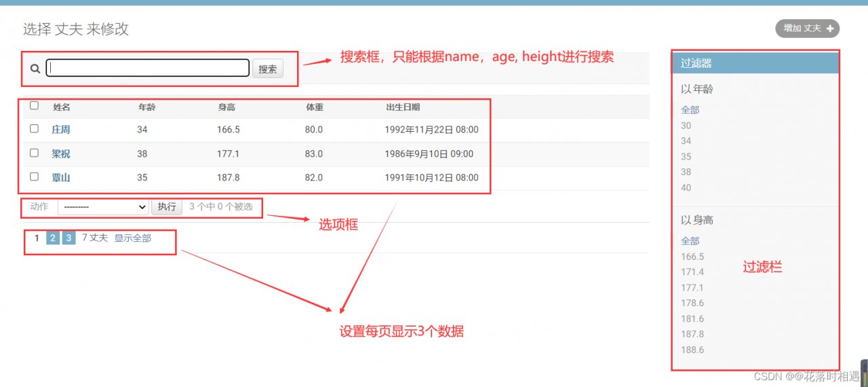868x387 pixels.
Task: Open the 动作 action dropdown
Action: 103,207
